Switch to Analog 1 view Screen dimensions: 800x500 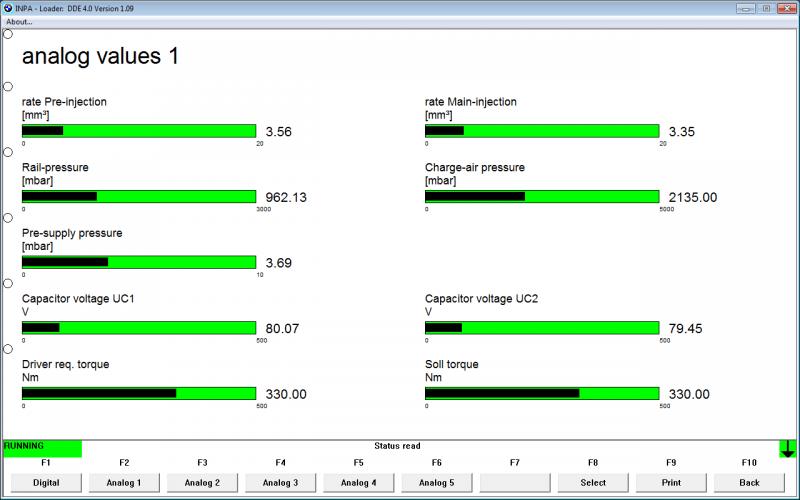pos(124,482)
